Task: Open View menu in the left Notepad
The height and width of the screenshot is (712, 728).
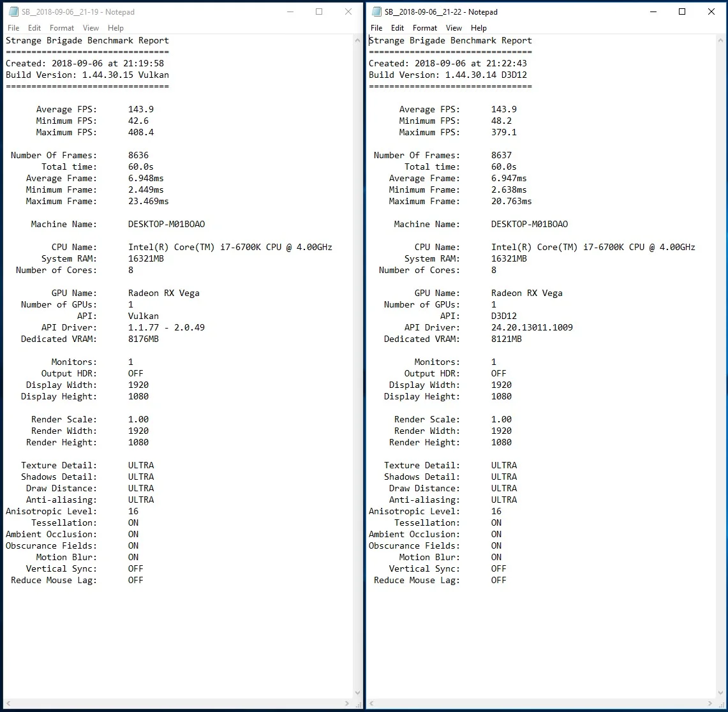Action: [x=91, y=28]
